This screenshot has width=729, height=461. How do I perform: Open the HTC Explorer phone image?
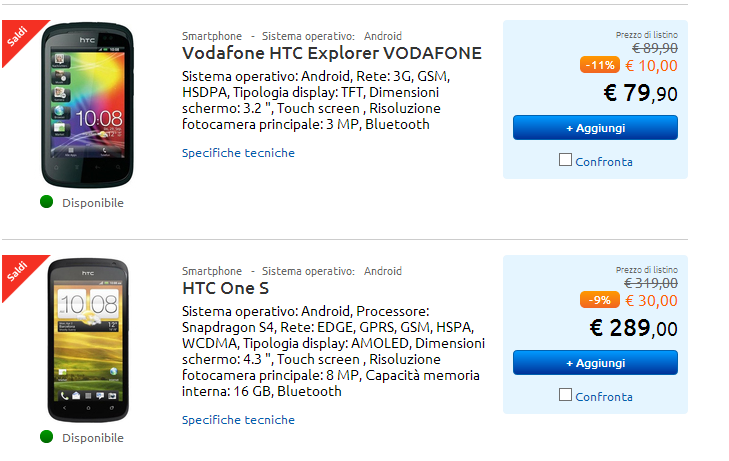87,105
